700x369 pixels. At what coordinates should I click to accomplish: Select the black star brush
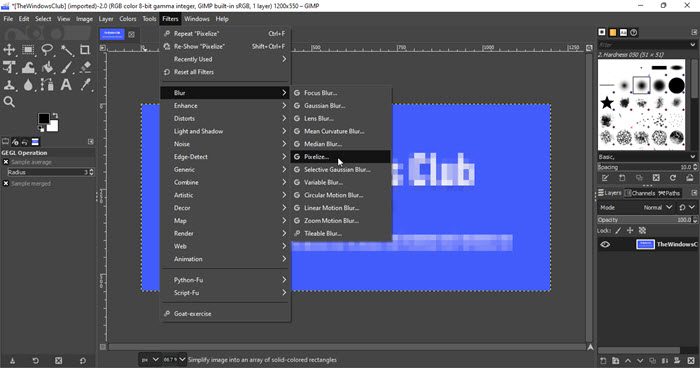(607, 103)
